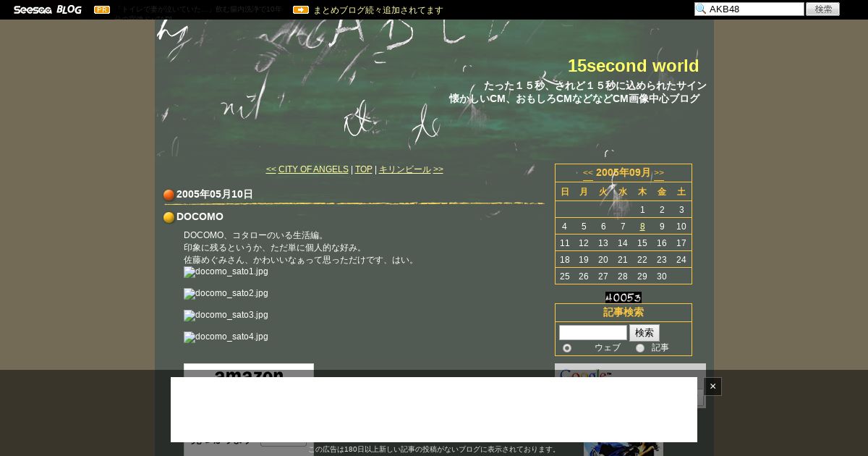Select the 2005年05月10日 date heading

click(215, 194)
